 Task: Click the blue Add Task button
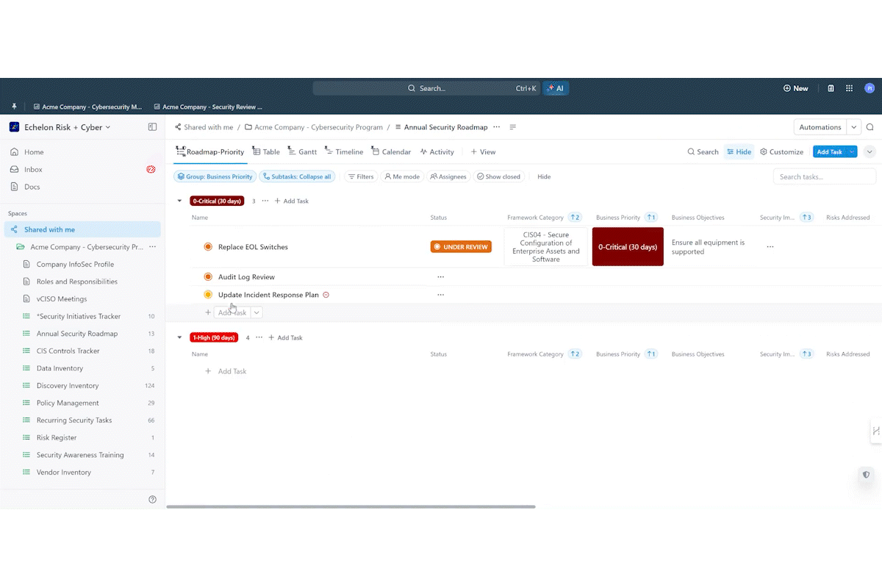click(829, 151)
